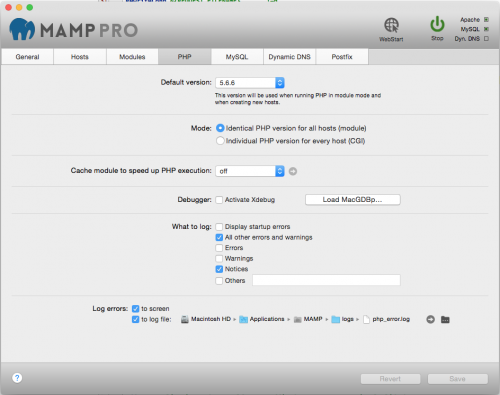Select the PHP tab
The height and width of the screenshot is (395, 500).
[185, 57]
